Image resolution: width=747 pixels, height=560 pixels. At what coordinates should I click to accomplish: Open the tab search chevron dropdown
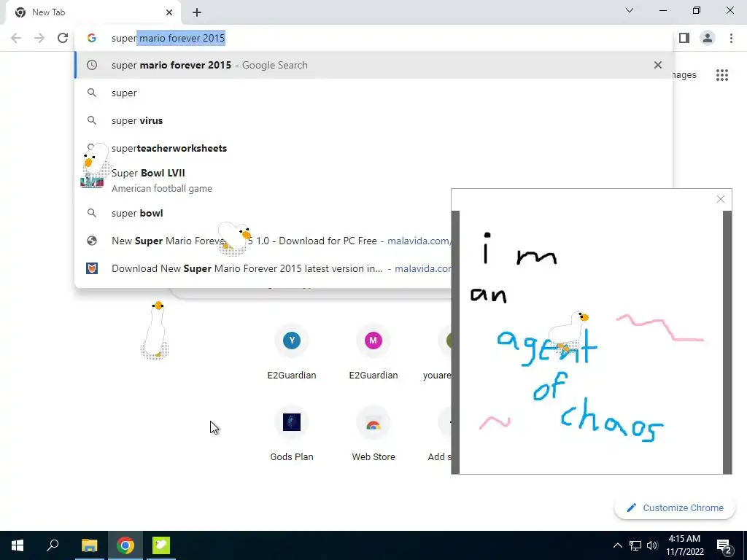point(630,10)
